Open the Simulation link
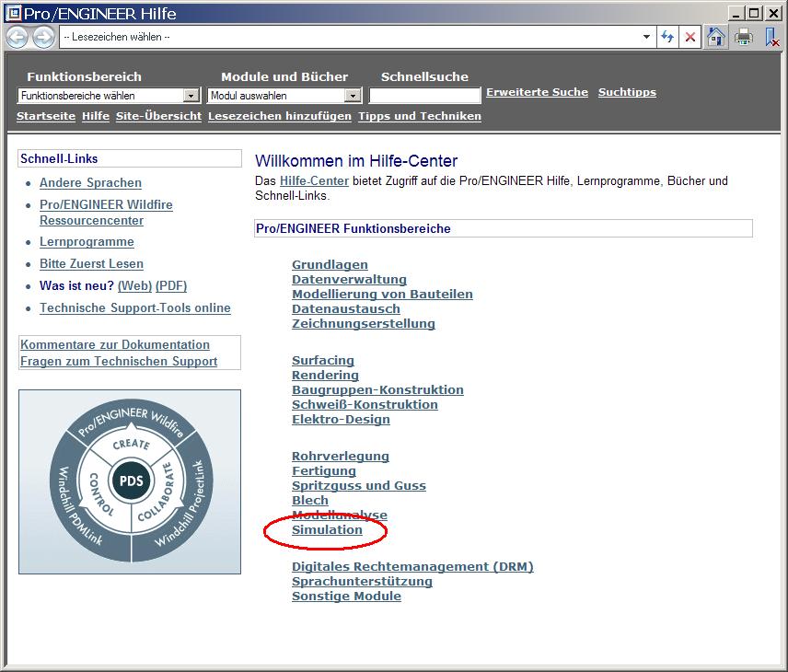The height and width of the screenshot is (672, 788). [x=327, y=529]
